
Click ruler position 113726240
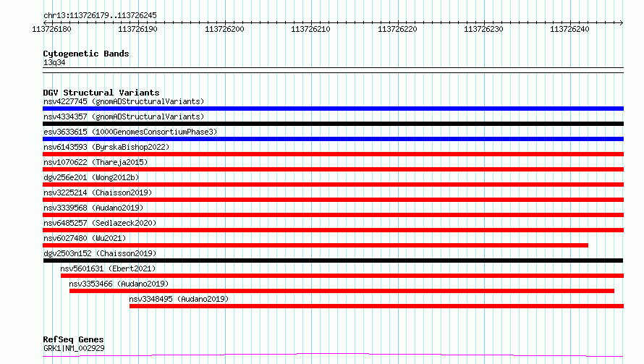pyautogui.click(x=569, y=29)
